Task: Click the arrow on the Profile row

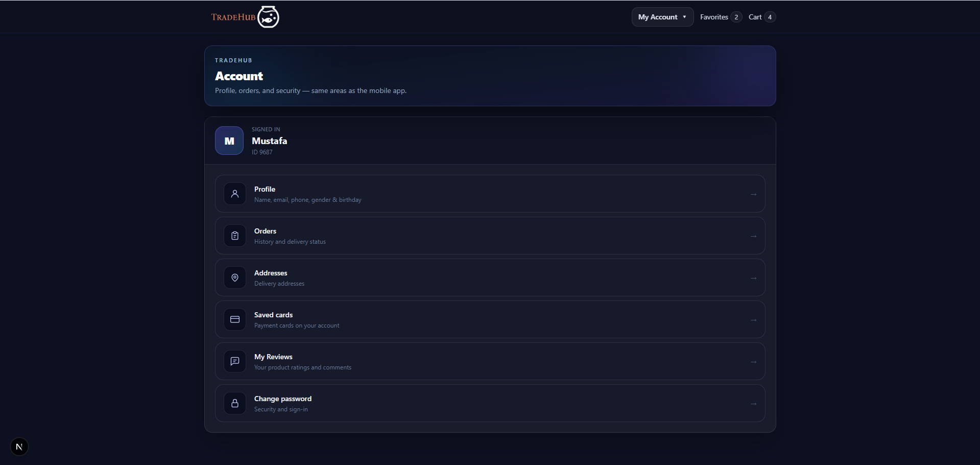Action: (753, 194)
